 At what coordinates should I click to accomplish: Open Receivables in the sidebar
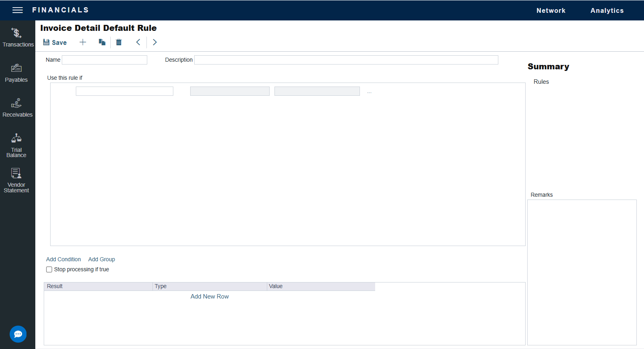[x=17, y=107]
